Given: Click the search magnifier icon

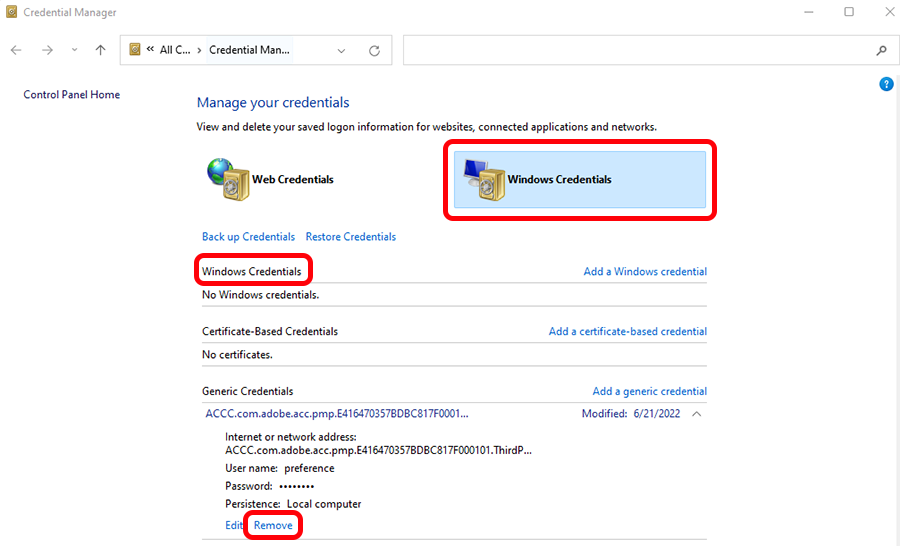Looking at the screenshot, I should coord(881,50).
